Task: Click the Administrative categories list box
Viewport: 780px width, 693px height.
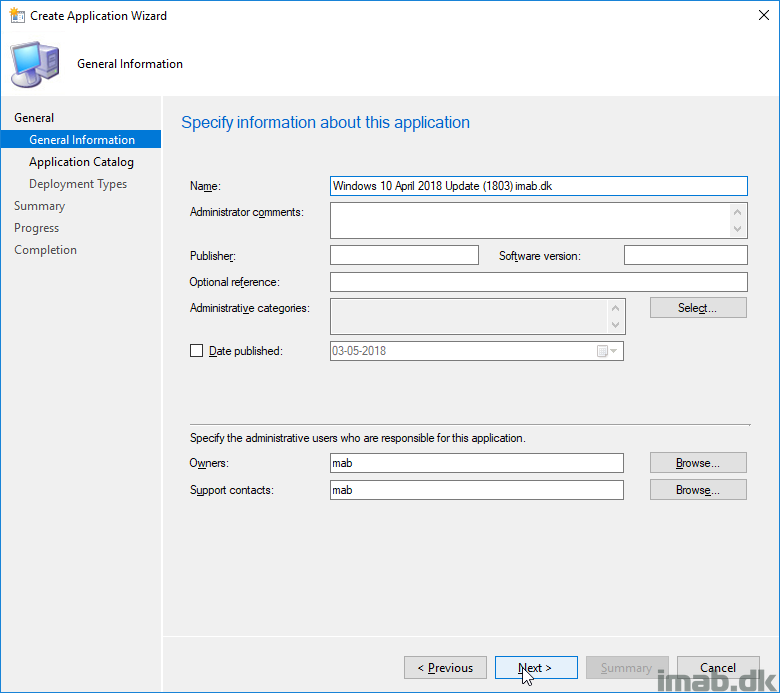Action: tap(478, 316)
